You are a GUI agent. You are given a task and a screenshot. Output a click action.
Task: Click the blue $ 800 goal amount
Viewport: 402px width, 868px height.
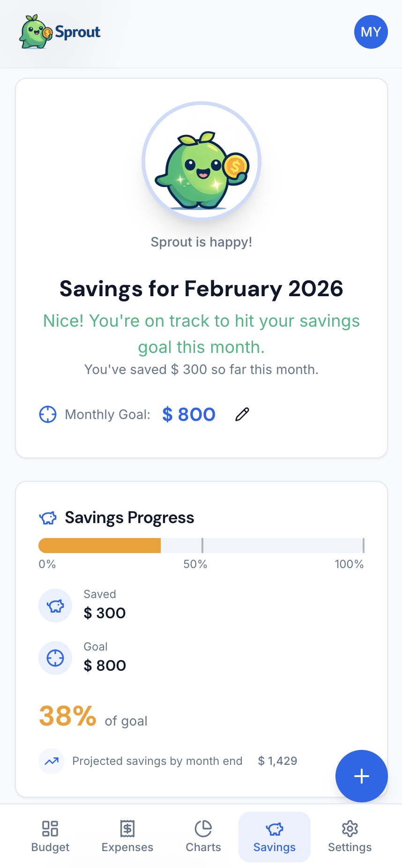coord(188,414)
